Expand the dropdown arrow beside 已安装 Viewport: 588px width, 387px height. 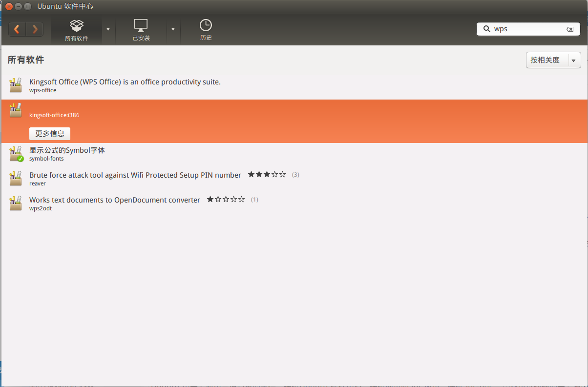coord(173,29)
